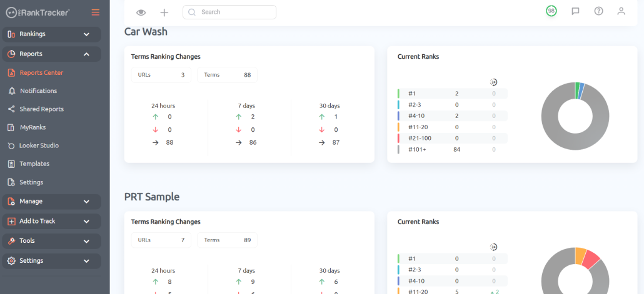644x294 pixels.
Task: Click the Add to Track plus-box icon
Action: pyautogui.click(x=11, y=222)
